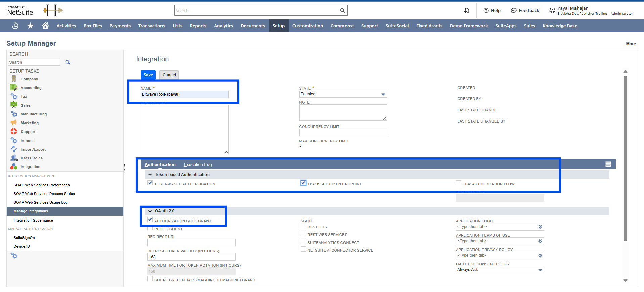Switch to the Execution Log tab
The image size is (644, 292).
coord(197,164)
